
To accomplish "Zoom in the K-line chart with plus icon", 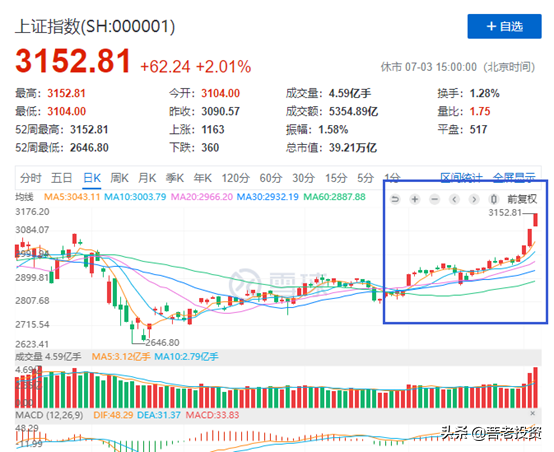I will (x=415, y=199).
